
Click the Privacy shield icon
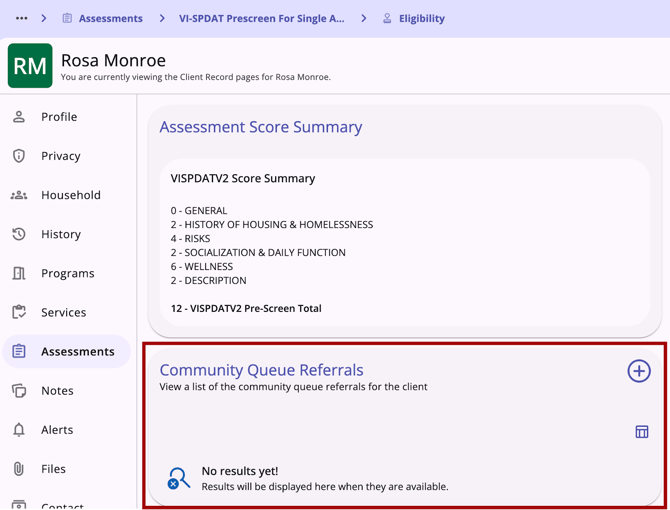(x=19, y=156)
